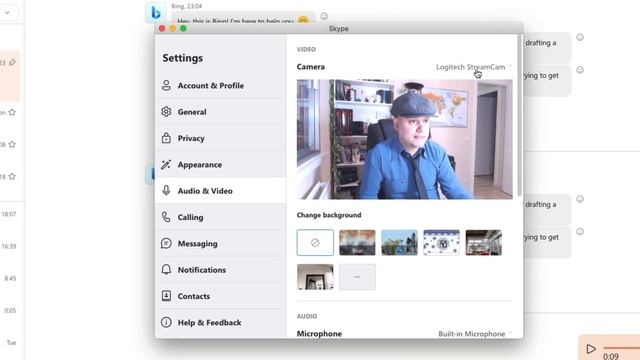Image resolution: width=640 pixels, height=360 pixels.
Task: Click the padlock icon beside Privacy
Action: (166, 138)
